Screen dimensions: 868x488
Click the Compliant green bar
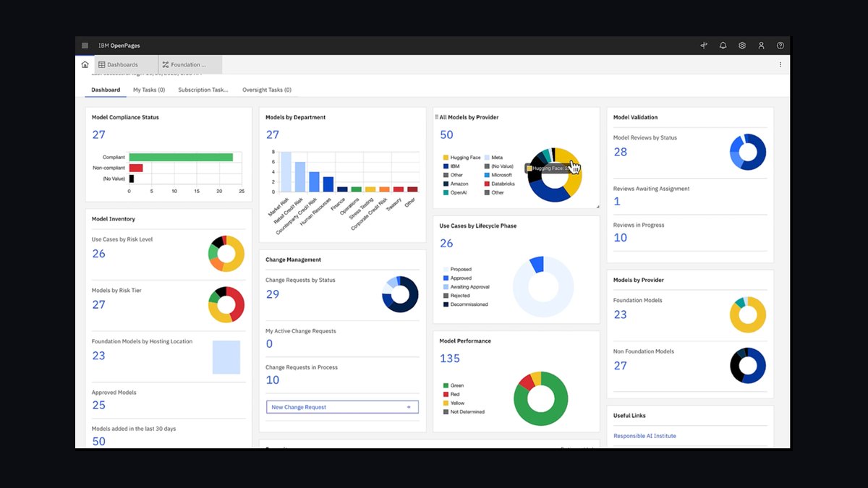point(181,157)
